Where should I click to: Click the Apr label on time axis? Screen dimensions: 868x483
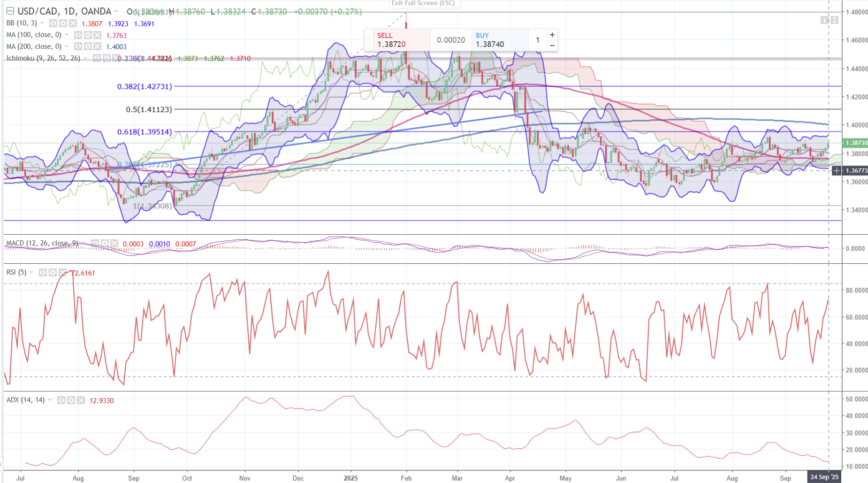coord(510,478)
